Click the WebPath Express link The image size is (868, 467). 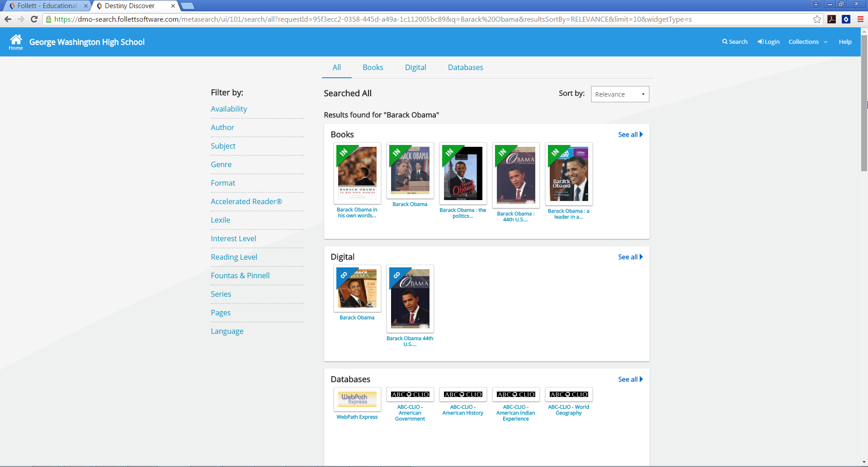(357, 417)
